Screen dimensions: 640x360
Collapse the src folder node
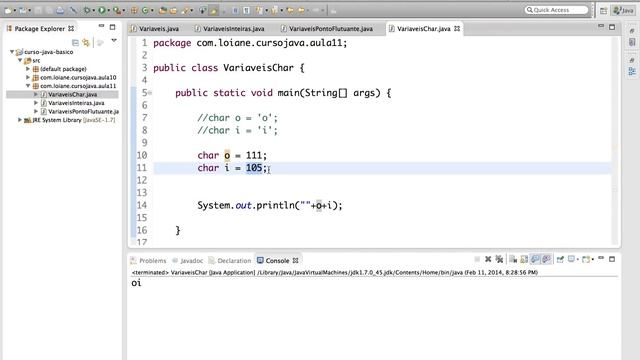20,60
